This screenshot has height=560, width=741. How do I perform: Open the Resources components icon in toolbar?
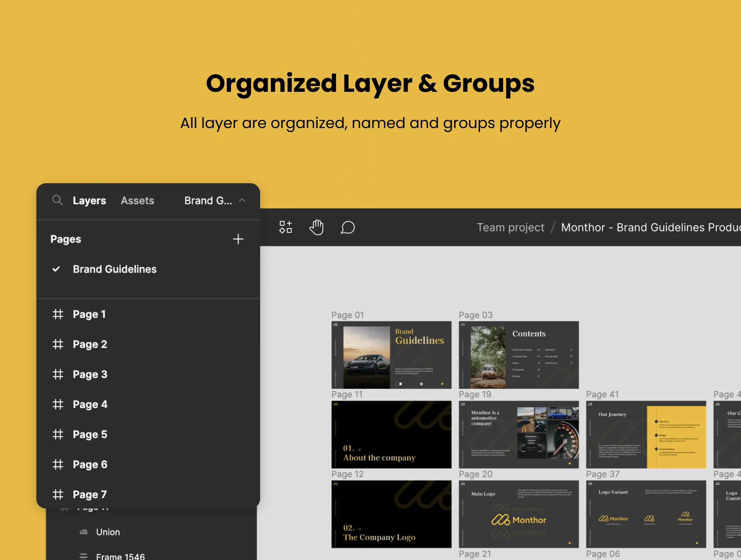tap(286, 227)
